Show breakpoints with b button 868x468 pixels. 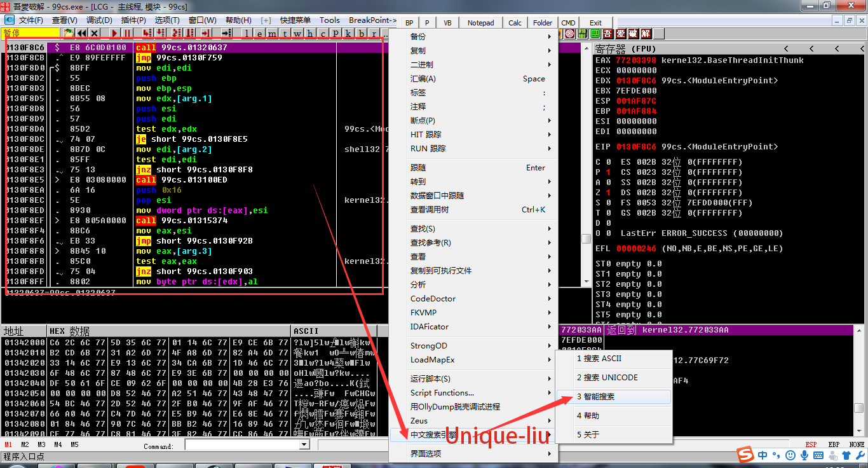[x=361, y=33]
